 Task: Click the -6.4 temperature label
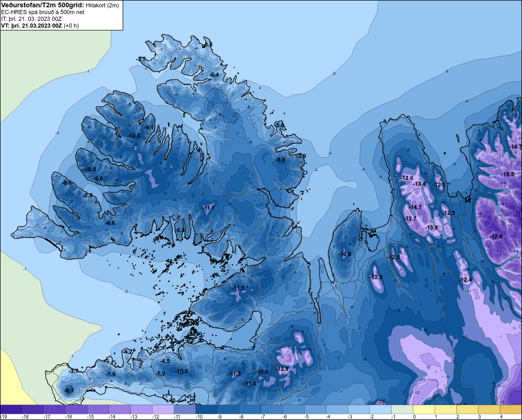point(214,75)
